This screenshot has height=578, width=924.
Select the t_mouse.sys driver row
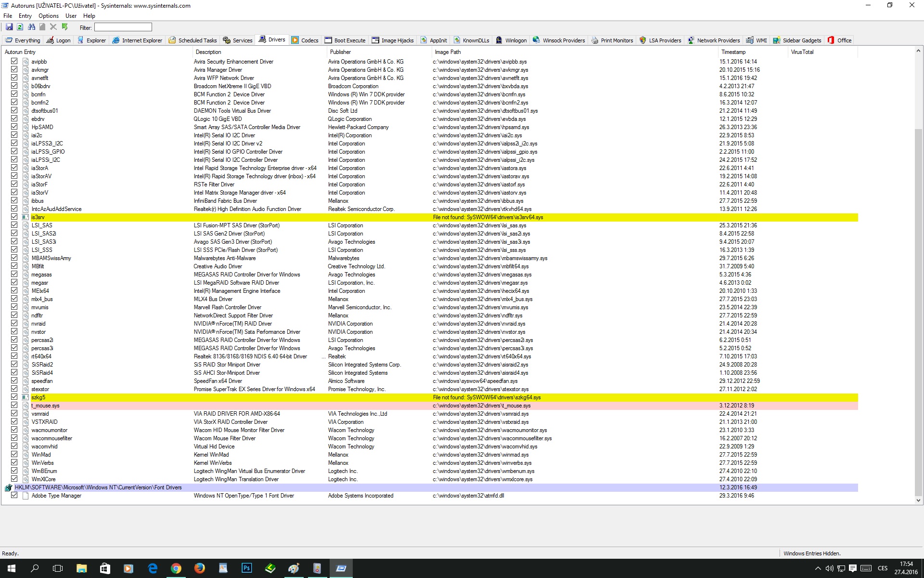click(46, 406)
